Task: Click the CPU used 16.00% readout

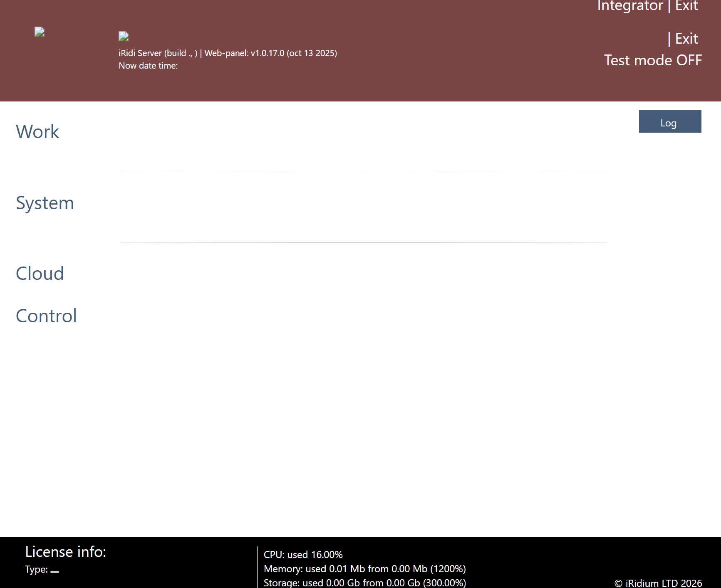Action: point(303,555)
